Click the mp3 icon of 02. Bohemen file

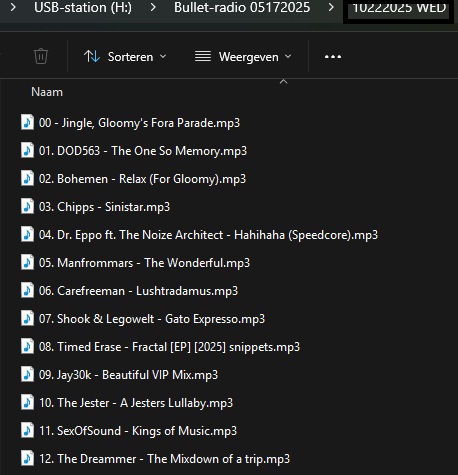click(27, 178)
